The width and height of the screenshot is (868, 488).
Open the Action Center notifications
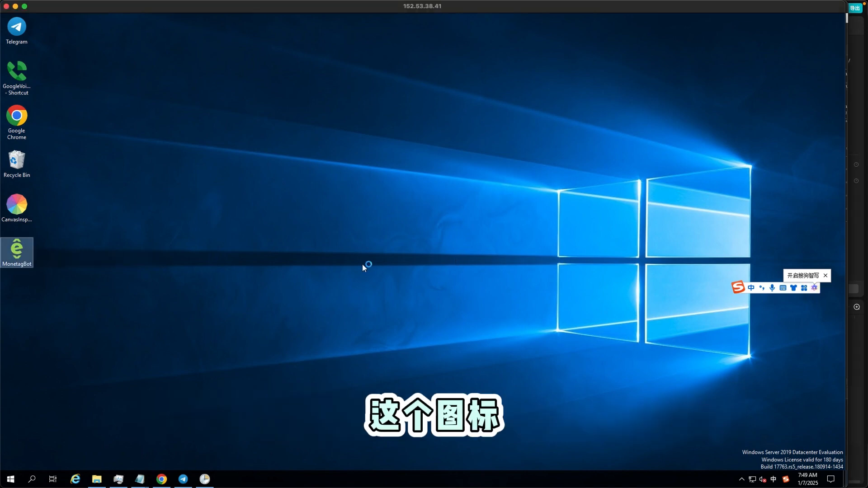pos(831,479)
